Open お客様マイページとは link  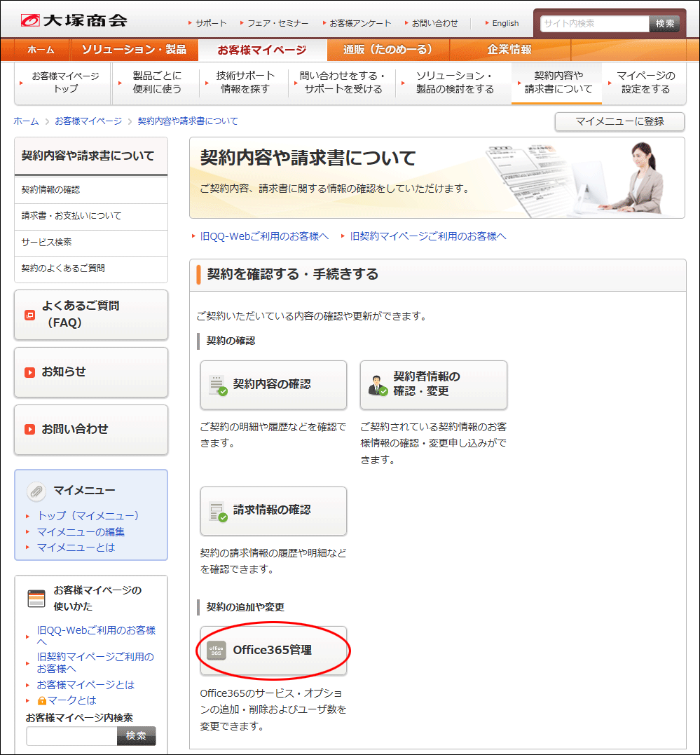tap(85, 685)
